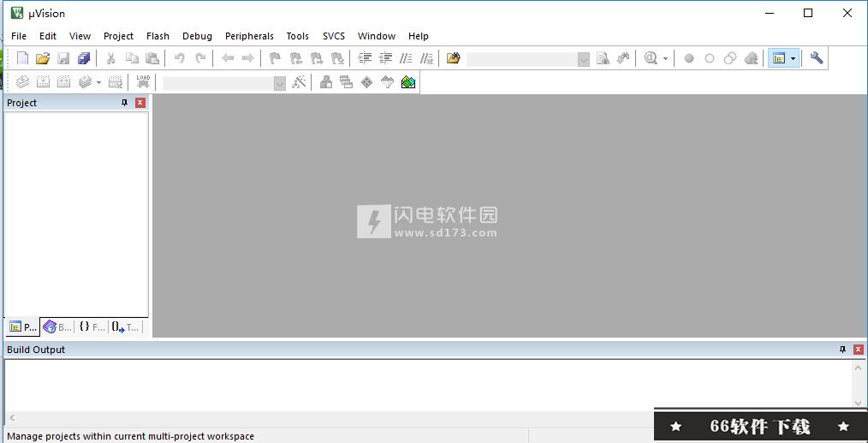Open the Flash menu
This screenshot has height=443, width=868.
click(x=158, y=36)
